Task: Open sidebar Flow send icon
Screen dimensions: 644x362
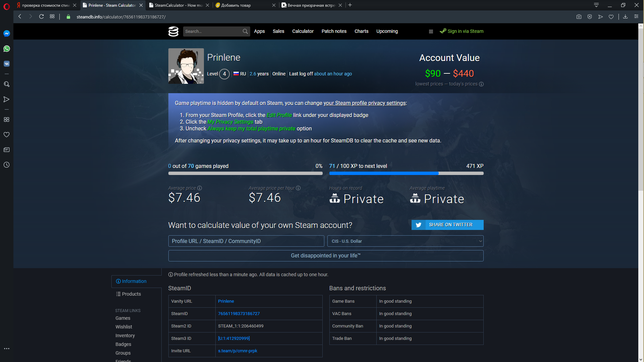Action: (6, 99)
